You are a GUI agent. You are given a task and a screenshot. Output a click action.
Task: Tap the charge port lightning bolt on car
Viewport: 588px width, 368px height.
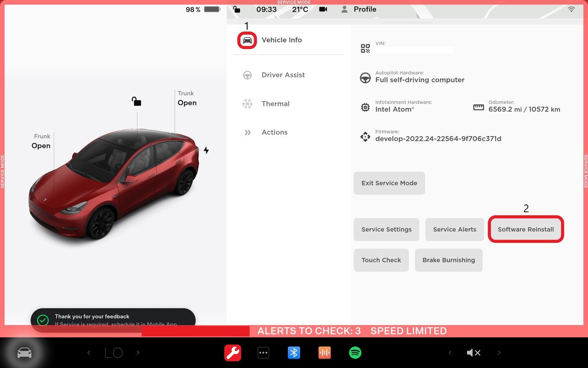206,150
